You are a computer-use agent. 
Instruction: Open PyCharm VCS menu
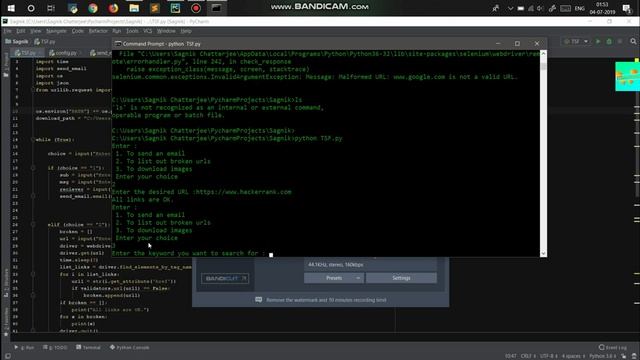(x=147, y=31)
